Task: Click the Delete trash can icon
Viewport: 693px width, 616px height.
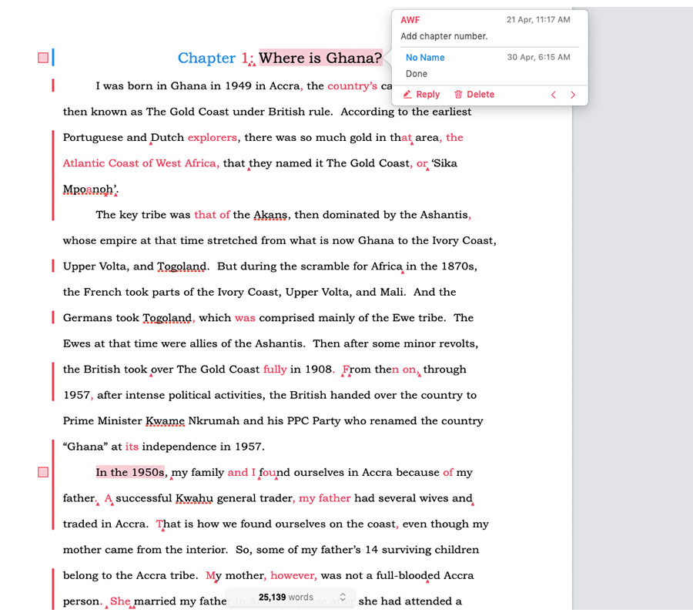Action: coord(458,95)
